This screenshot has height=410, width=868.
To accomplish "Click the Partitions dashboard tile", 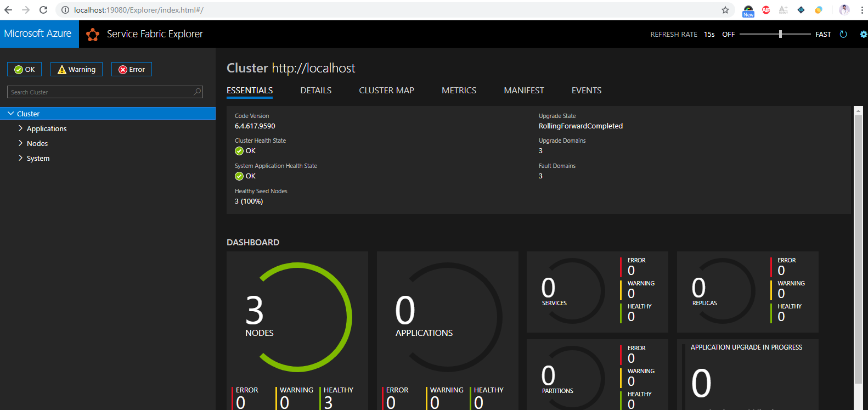I will (x=598, y=375).
